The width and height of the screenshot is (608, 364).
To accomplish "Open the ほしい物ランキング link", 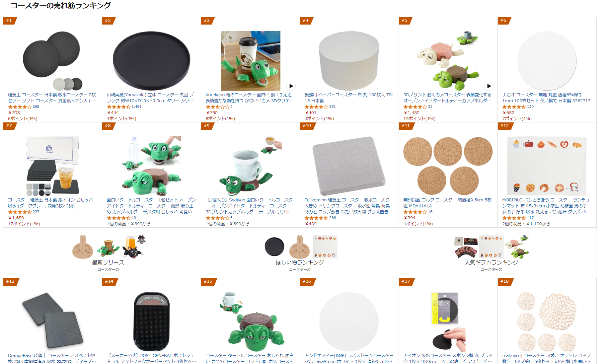I will click(300, 262).
